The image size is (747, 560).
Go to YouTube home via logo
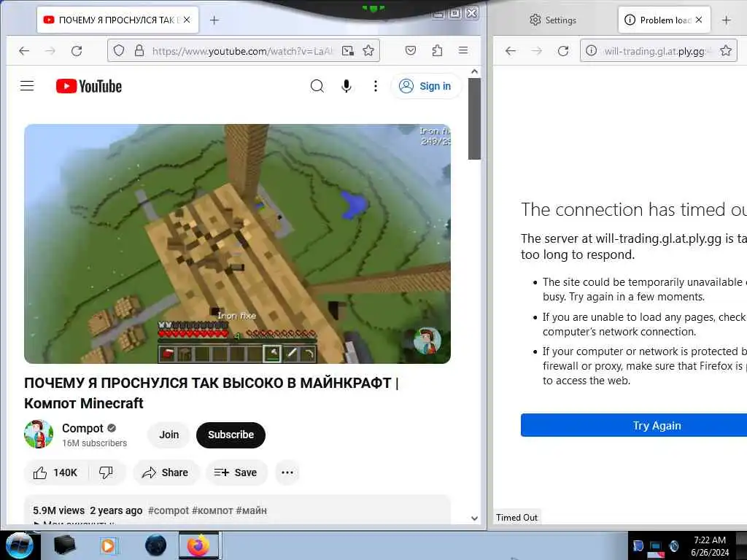pos(88,86)
